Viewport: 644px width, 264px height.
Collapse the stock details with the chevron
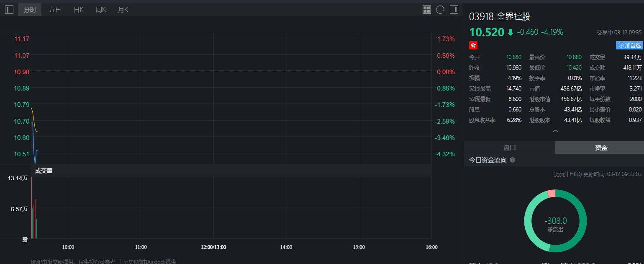click(555, 131)
